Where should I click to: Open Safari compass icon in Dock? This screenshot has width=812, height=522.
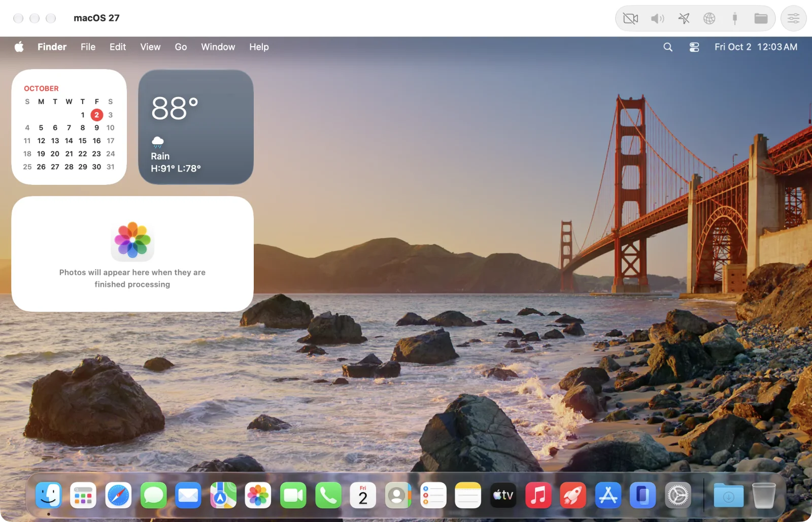point(118,495)
